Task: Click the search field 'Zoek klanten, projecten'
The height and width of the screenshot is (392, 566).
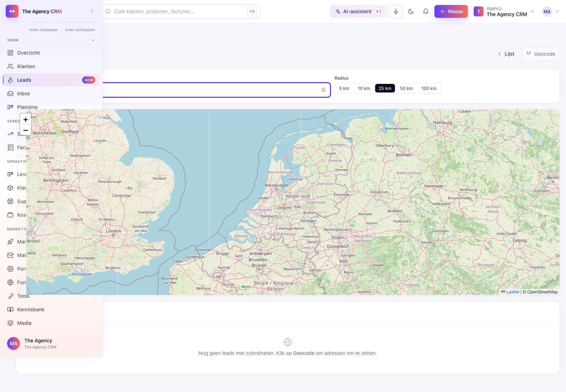Action: point(181,11)
